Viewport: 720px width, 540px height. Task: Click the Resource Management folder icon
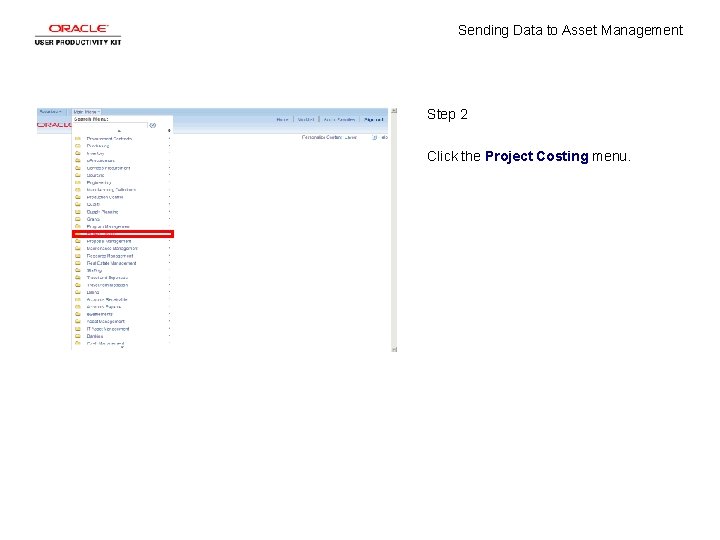coord(78,256)
